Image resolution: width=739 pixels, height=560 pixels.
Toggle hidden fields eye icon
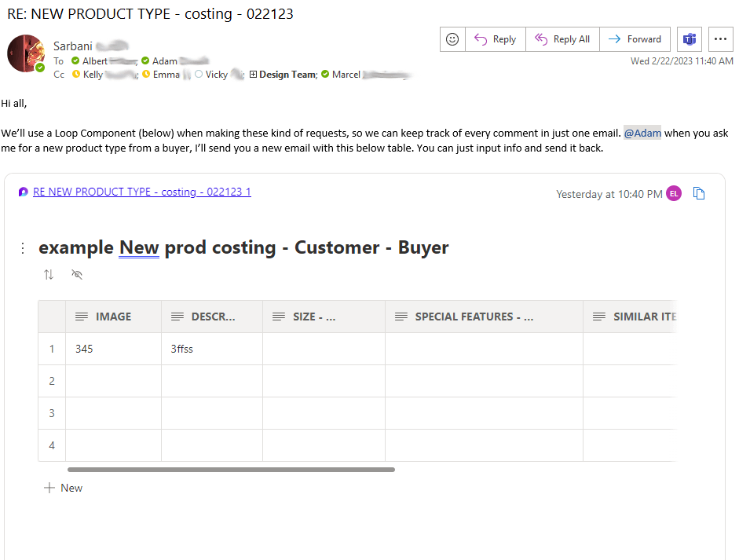[x=76, y=274]
